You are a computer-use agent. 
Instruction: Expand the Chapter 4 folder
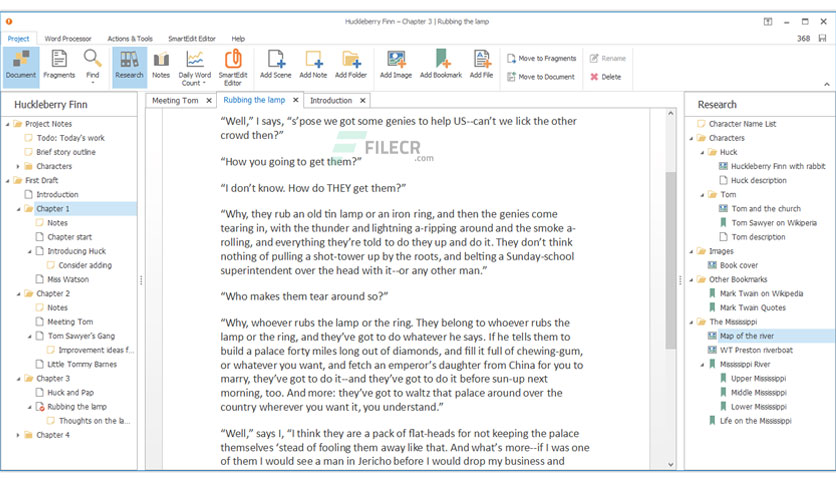pyautogui.click(x=18, y=435)
